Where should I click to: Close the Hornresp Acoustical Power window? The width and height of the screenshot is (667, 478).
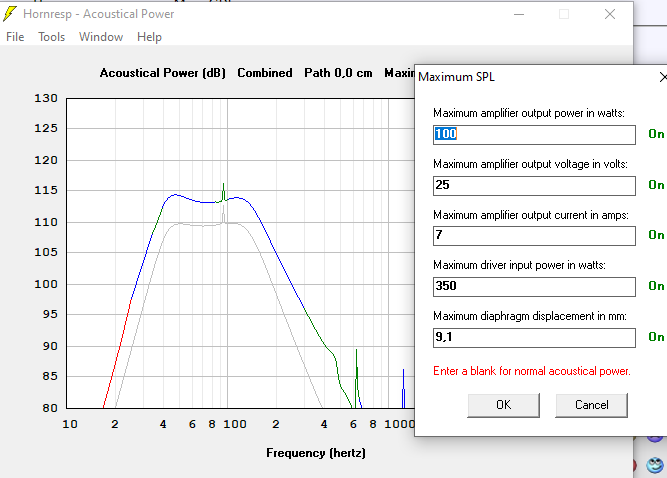(x=610, y=14)
